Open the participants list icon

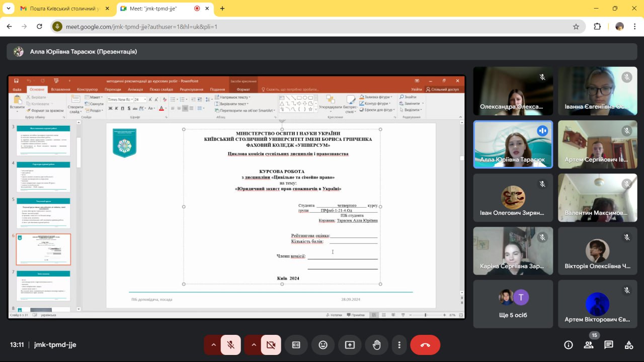point(589,345)
